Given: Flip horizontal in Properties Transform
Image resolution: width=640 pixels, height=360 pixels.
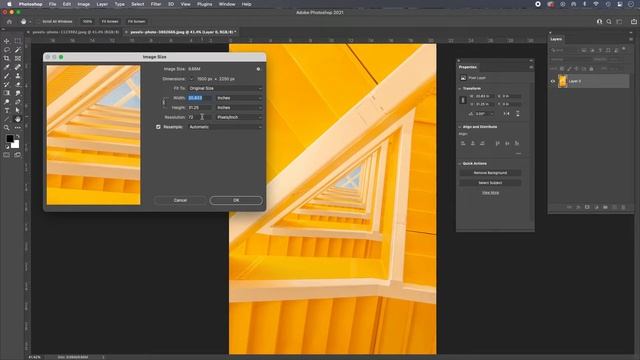Looking at the screenshot, I should click(x=507, y=114).
